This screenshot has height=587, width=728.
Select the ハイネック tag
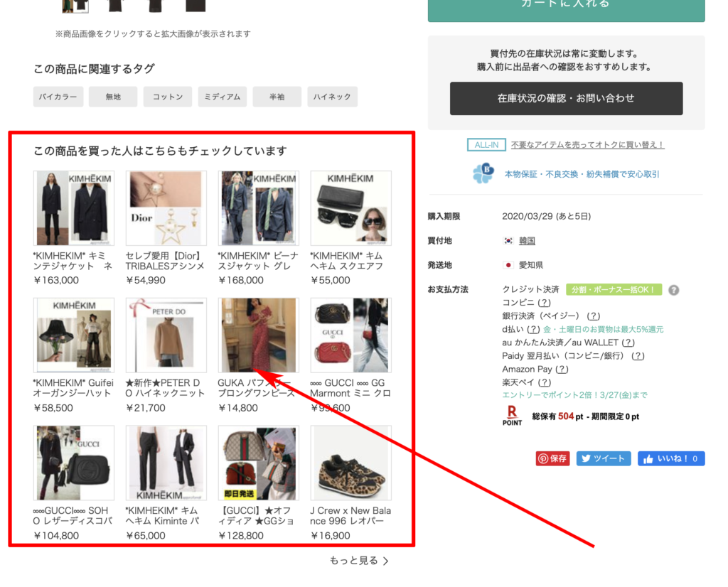point(332,97)
